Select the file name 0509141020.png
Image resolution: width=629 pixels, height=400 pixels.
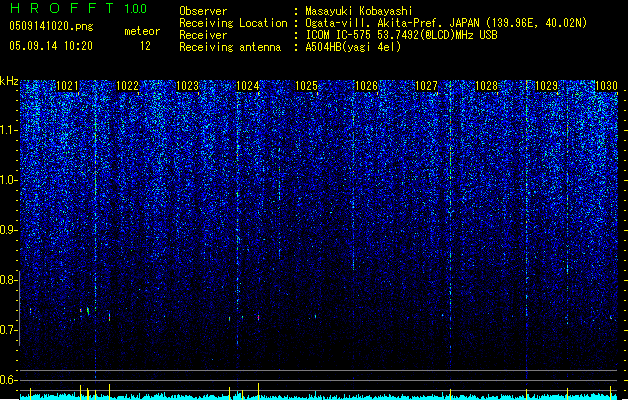click(x=51, y=26)
